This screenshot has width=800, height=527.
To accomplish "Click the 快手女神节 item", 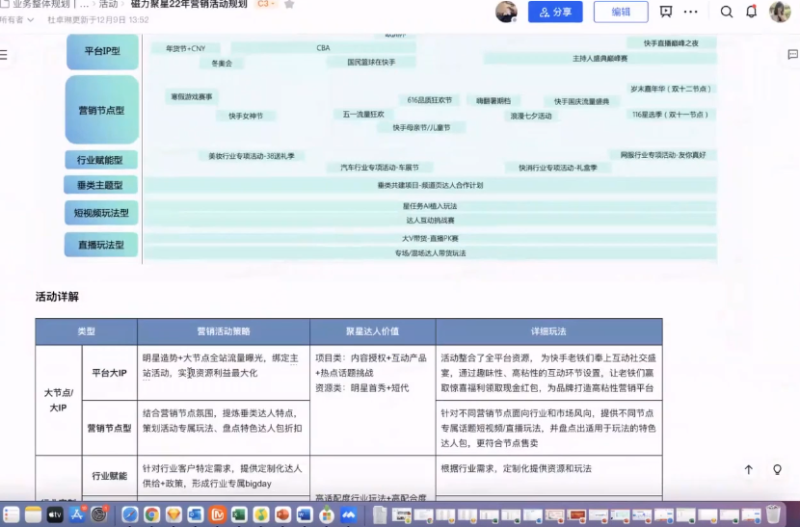I will tap(246, 116).
